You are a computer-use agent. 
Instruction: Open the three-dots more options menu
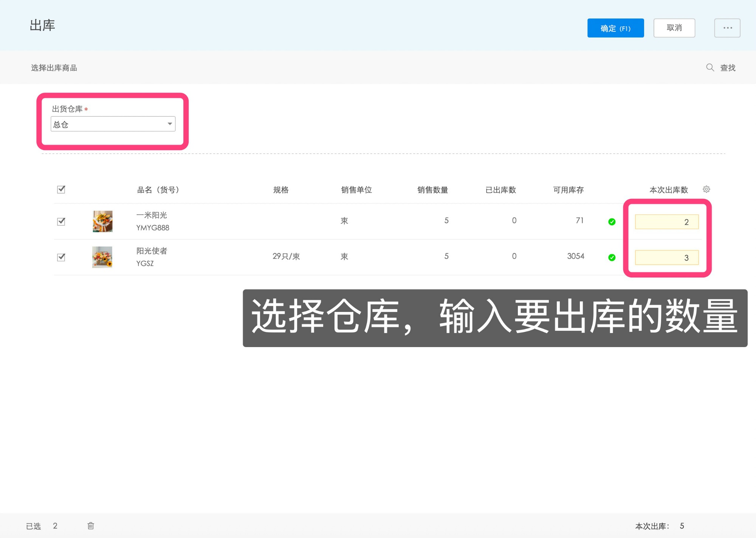pyautogui.click(x=727, y=28)
